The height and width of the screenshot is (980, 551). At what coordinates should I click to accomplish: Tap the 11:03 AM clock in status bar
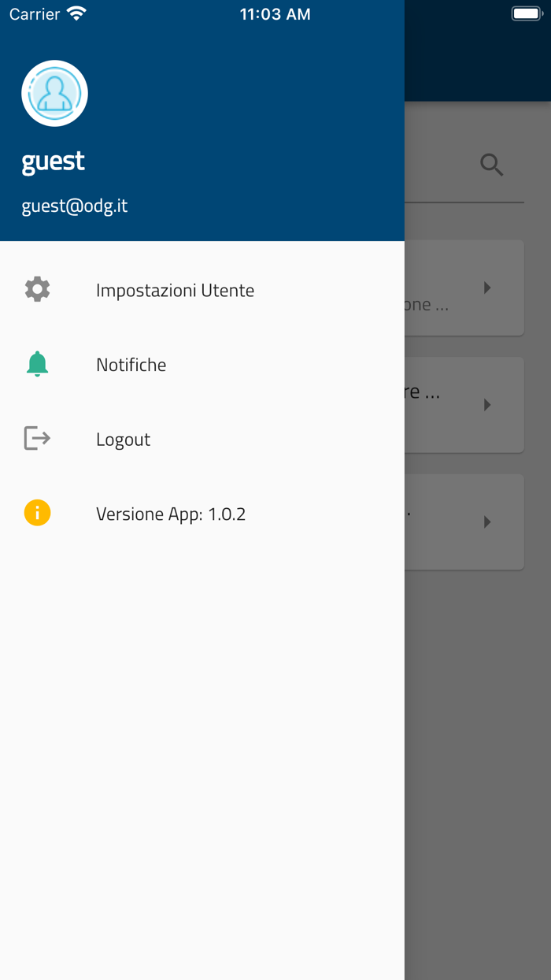(275, 14)
